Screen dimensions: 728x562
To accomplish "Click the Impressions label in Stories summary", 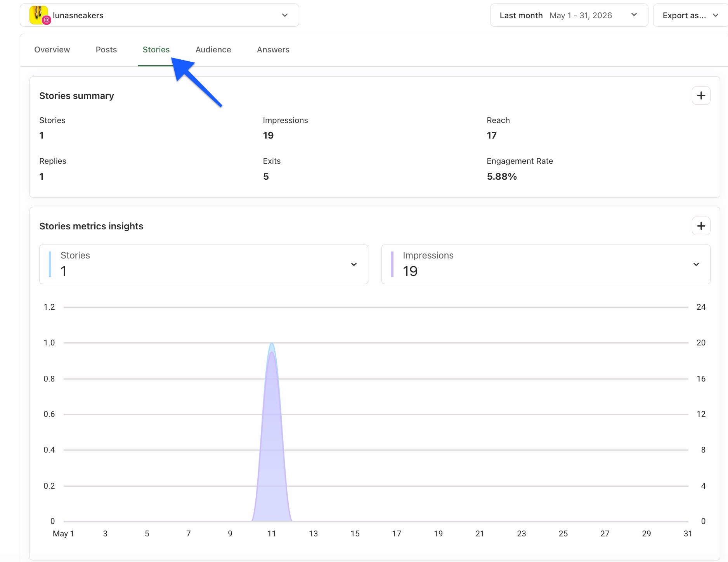I will 285,120.
